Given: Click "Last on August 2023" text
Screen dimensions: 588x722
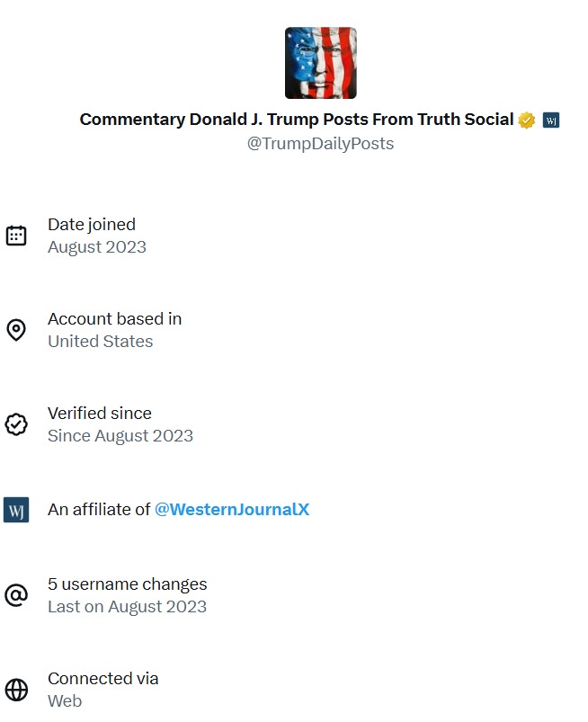Looking at the screenshot, I should tap(127, 607).
